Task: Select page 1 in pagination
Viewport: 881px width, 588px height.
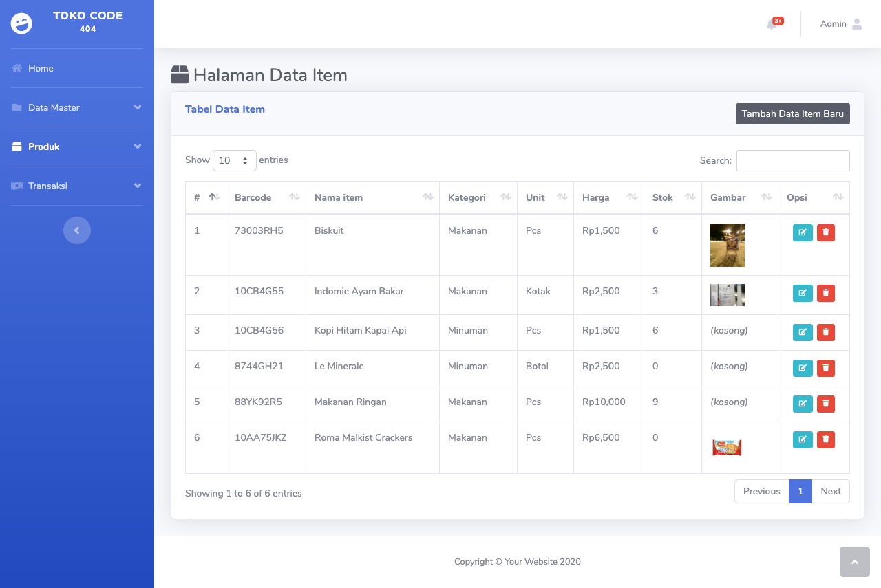Action: pos(800,491)
